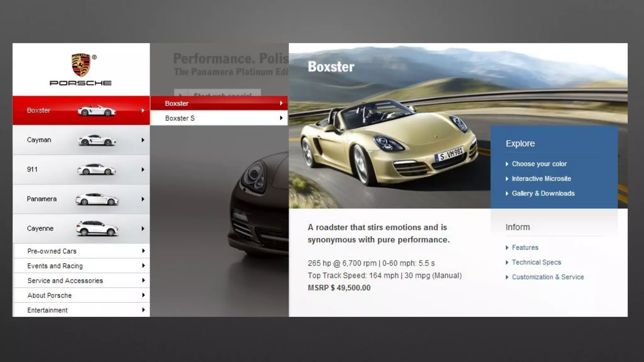This screenshot has width=644, height=362.
Task: Open the Customization & Service link
Action: 547,277
